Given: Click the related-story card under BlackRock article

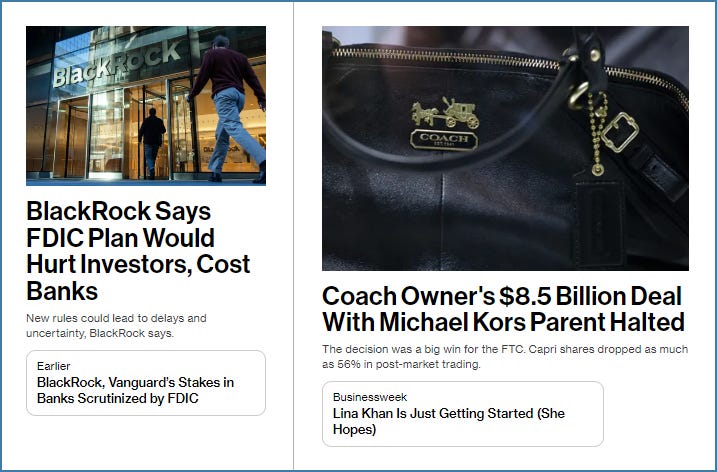Looking at the screenshot, I should coord(146,383).
